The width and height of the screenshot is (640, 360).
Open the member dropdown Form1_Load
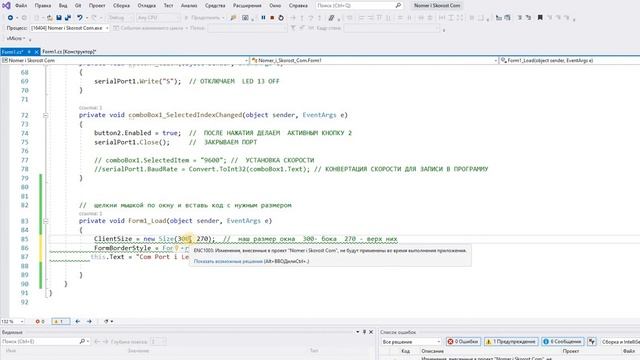[x=569, y=60]
